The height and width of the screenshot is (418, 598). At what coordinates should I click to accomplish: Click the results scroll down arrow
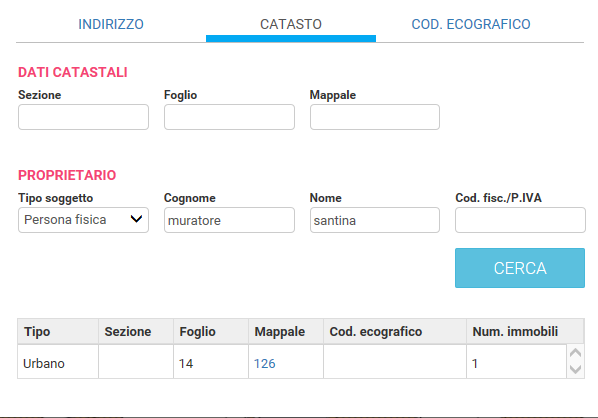pos(575,369)
